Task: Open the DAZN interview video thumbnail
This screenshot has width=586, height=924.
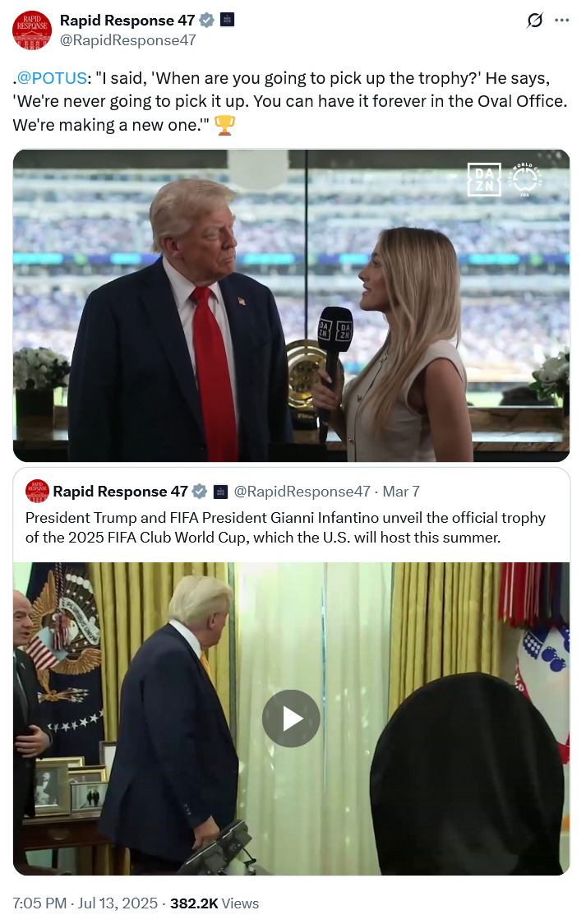Action: click(x=291, y=305)
